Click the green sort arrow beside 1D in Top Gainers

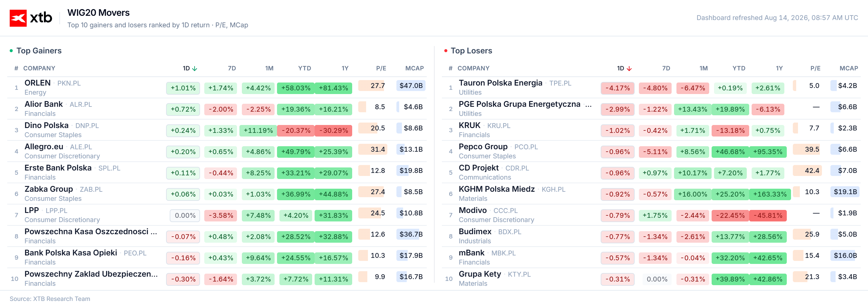[195, 69]
